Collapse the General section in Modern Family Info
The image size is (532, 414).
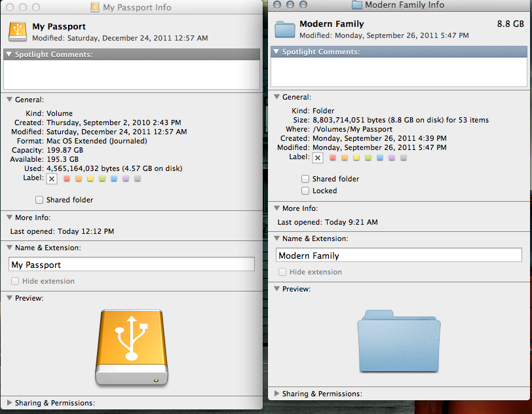point(277,97)
